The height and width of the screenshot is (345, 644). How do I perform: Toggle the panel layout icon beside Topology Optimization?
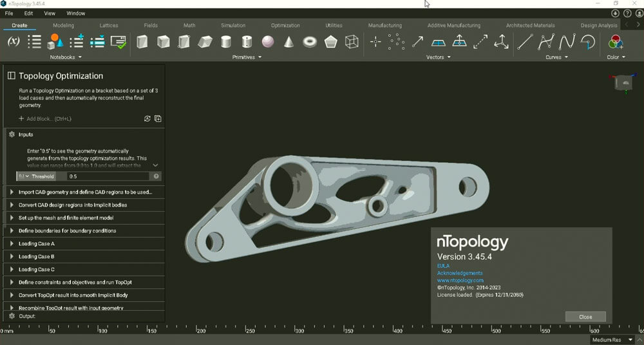click(12, 75)
